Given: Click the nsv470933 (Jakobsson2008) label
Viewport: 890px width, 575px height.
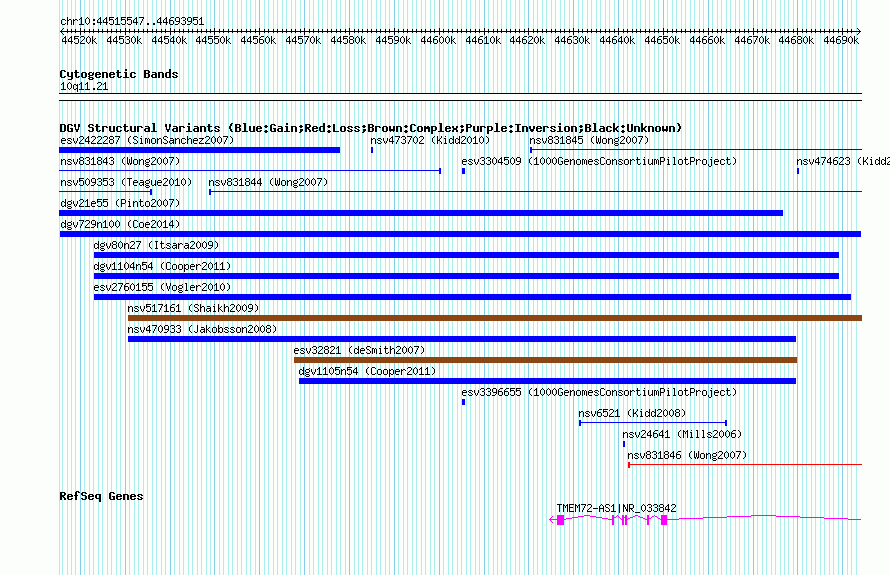Looking at the screenshot, I should click(202, 329).
